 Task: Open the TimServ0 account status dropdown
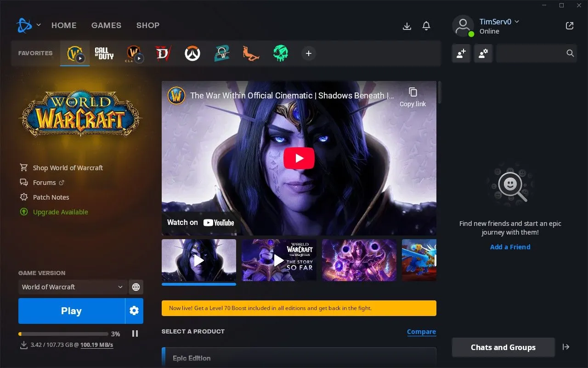click(x=517, y=22)
